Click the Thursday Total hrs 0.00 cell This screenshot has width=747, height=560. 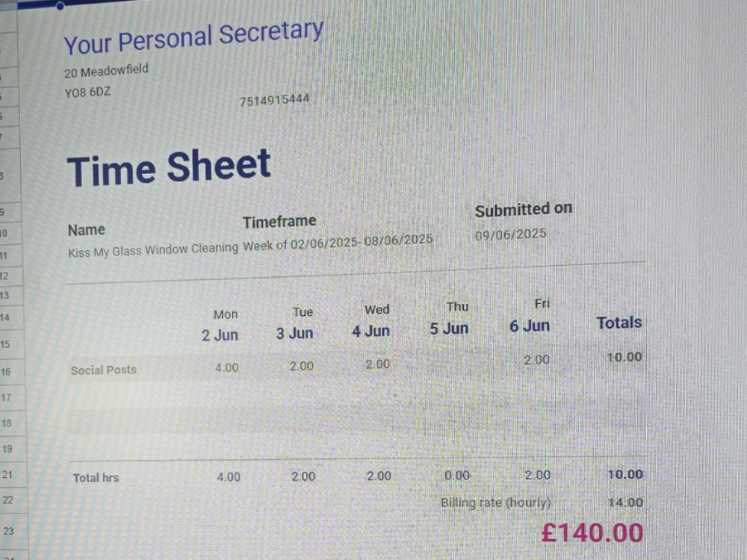(457, 475)
